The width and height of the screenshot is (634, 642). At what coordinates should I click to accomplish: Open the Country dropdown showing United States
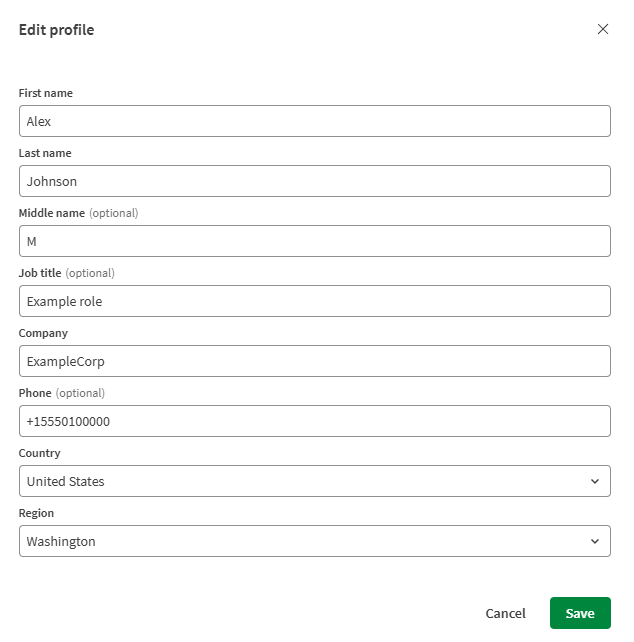[x=300, y=481]
